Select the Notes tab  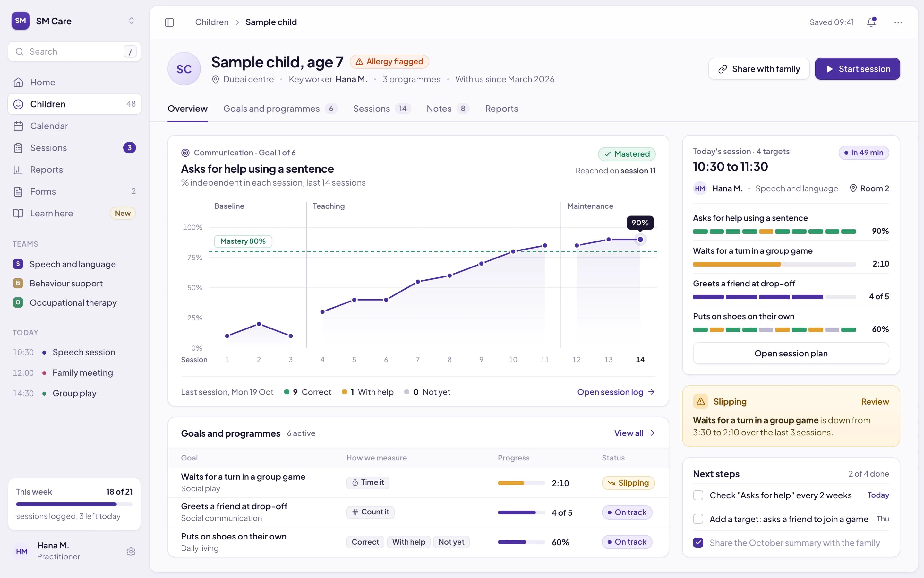(448, 109)
